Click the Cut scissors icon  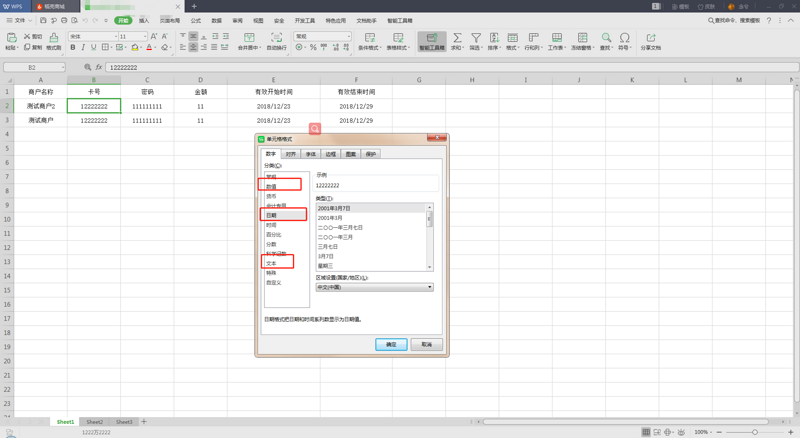(28, 36)
